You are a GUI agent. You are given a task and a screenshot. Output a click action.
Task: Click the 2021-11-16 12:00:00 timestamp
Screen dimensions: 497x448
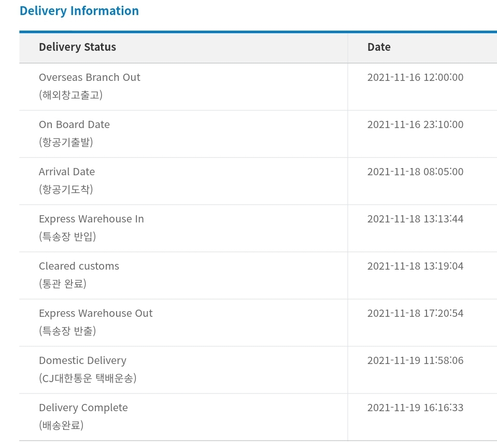415,78
